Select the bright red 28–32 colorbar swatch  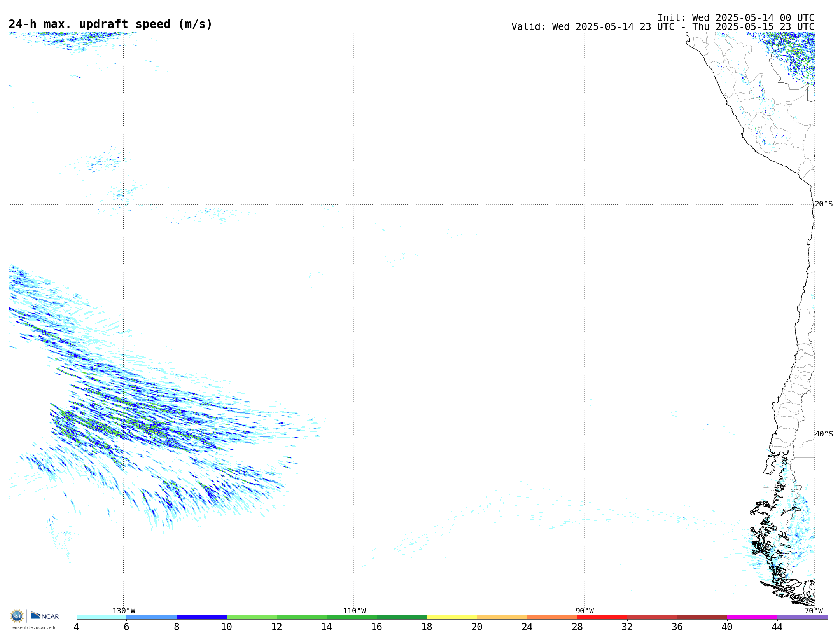(x=602, y=617)
